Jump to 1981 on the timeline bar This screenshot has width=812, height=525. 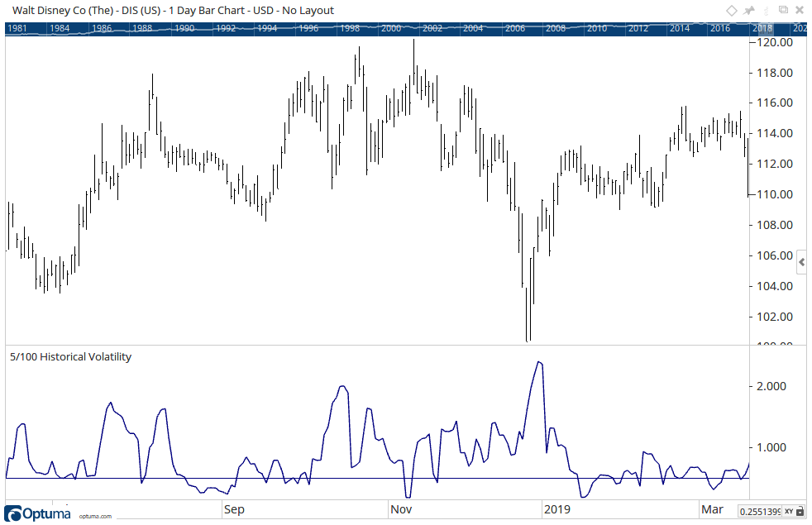pyautogui.click(x=17, y=28)
